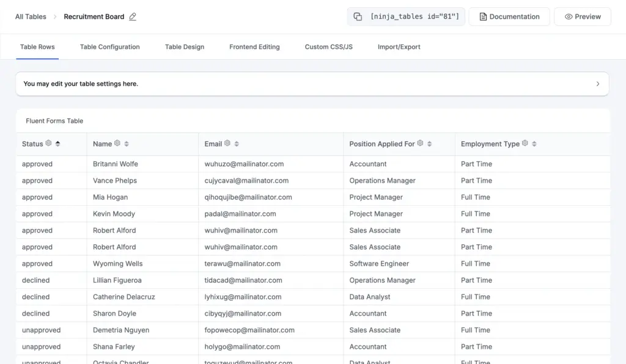Click approved status in Britanni Wolfe row
Screen dimensions: 626x364
[x=37, y=164]
